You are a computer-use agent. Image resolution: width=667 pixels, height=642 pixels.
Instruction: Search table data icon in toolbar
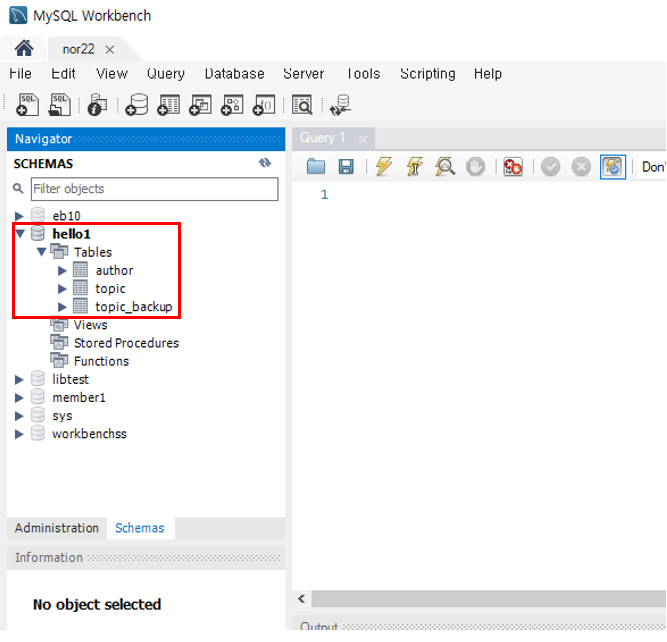(x=302, y=105)
